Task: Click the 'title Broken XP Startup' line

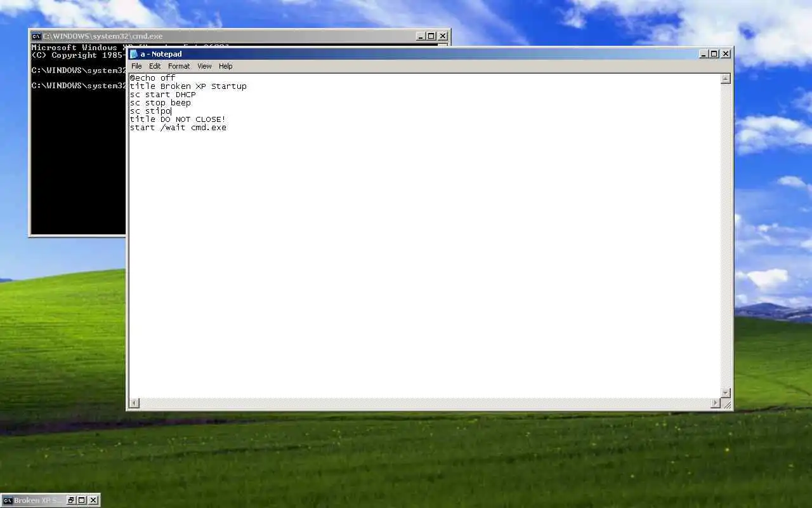Action: pos(188,86)
